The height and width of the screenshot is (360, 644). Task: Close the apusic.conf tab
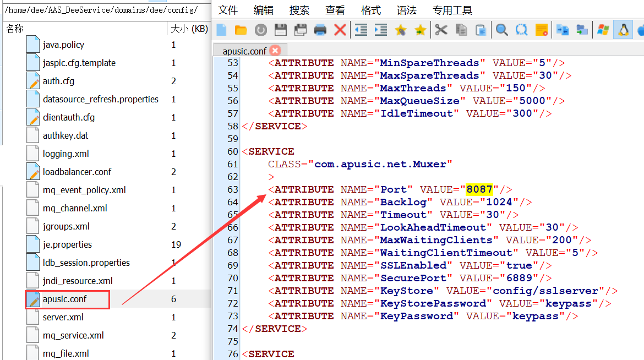click(275, 51)
